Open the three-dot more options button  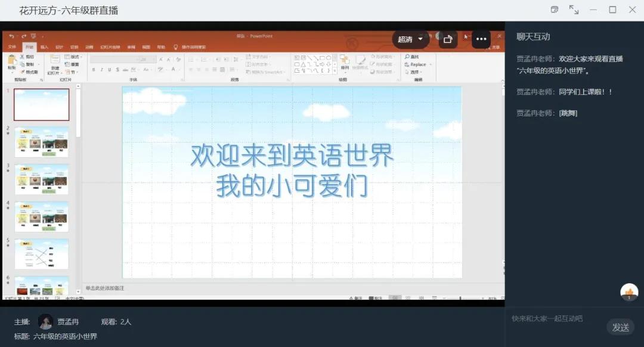[x=481, y=39]
